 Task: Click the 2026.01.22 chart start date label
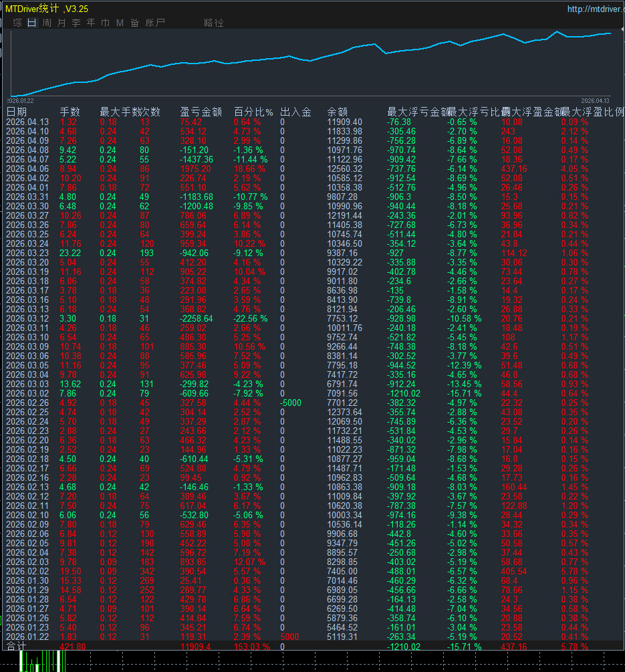pyautogui.click(x=21, y=100)
